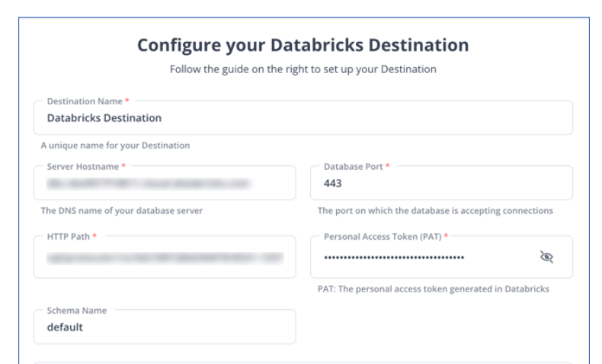Click the partially visible field below Schema Name
Viewport: 602px width, 364px height.
303,362
